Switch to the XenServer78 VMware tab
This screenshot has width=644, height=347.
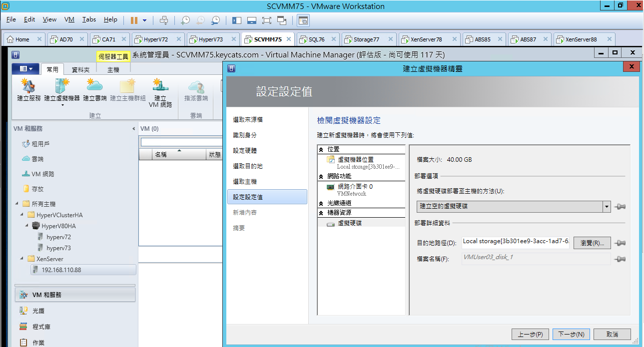[430, 39]
